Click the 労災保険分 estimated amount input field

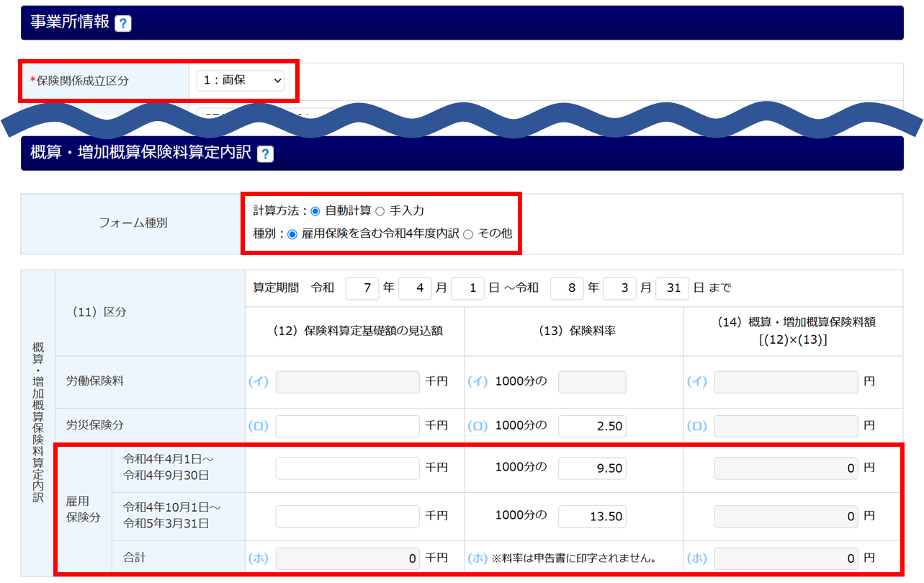[x=347, y=426]
